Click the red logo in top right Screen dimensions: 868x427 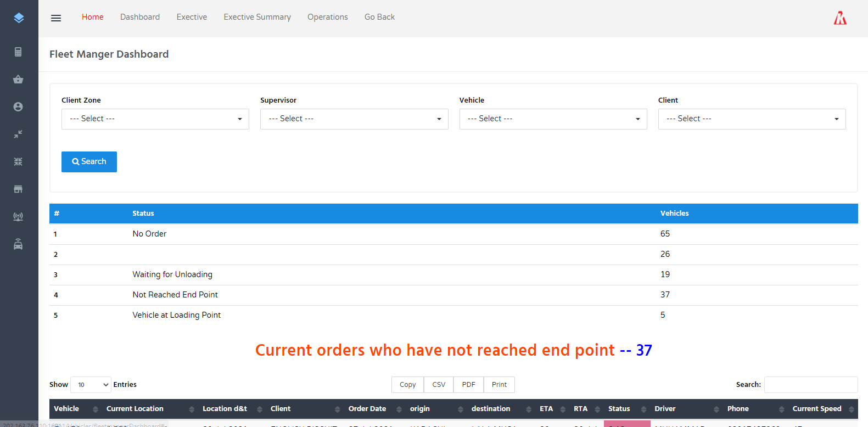pyautogui.click(x=840, y=18)
